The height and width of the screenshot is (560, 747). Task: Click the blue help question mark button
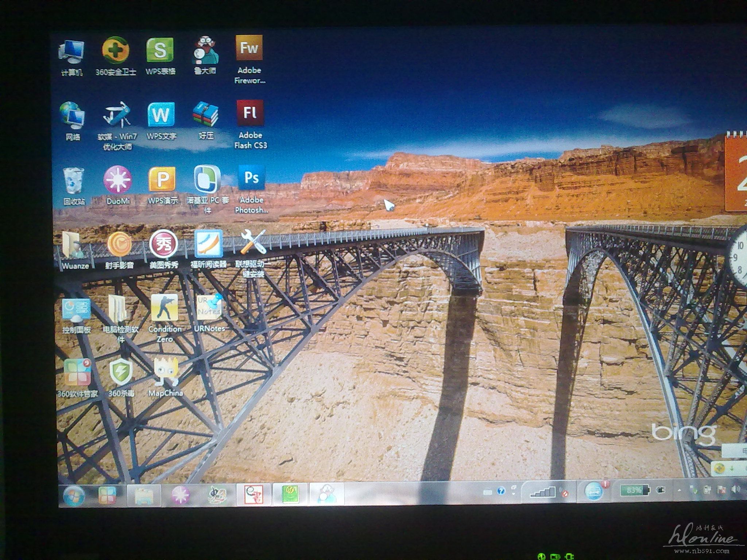501,491
